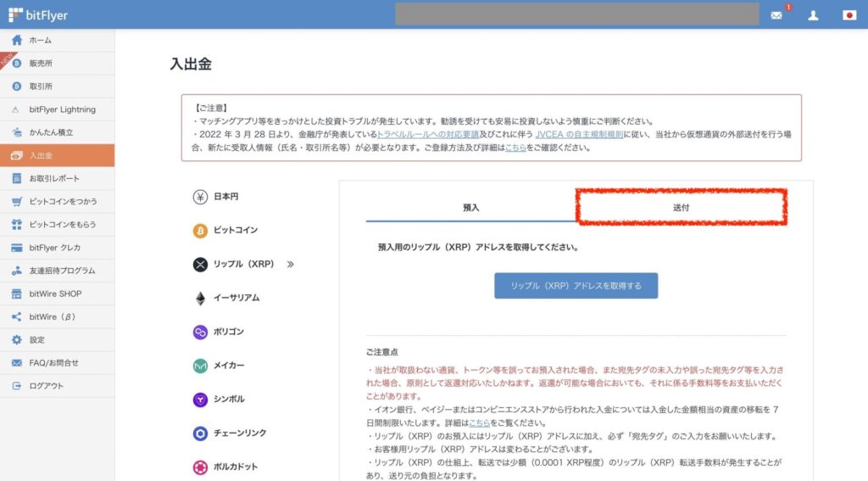Click the bitWire SHOP store icon
Viewport: 868px width, 481px height.
[17, 294]
